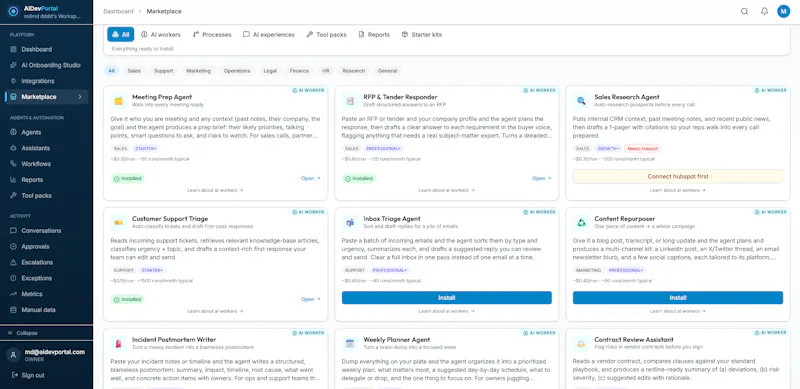The image size is (800, 389).
Task: Click the Assistants sidebar icon
Action: coord(13,148)
